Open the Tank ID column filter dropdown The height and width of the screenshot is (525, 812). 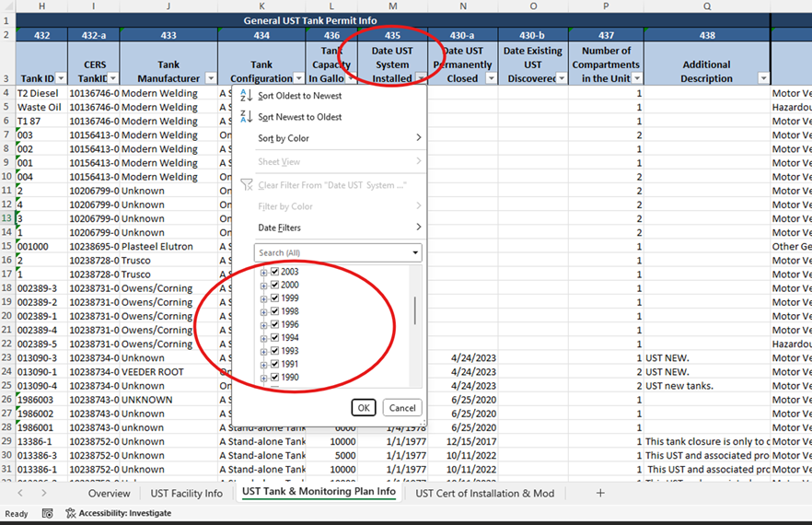(x=62, y=79)
